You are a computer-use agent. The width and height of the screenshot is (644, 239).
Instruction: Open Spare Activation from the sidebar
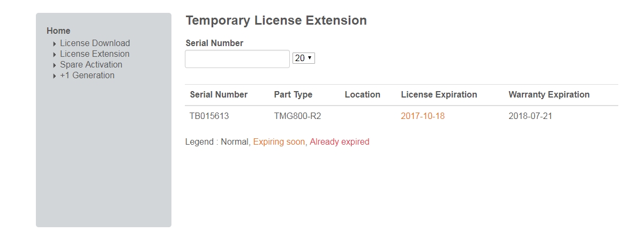[91, 65]
